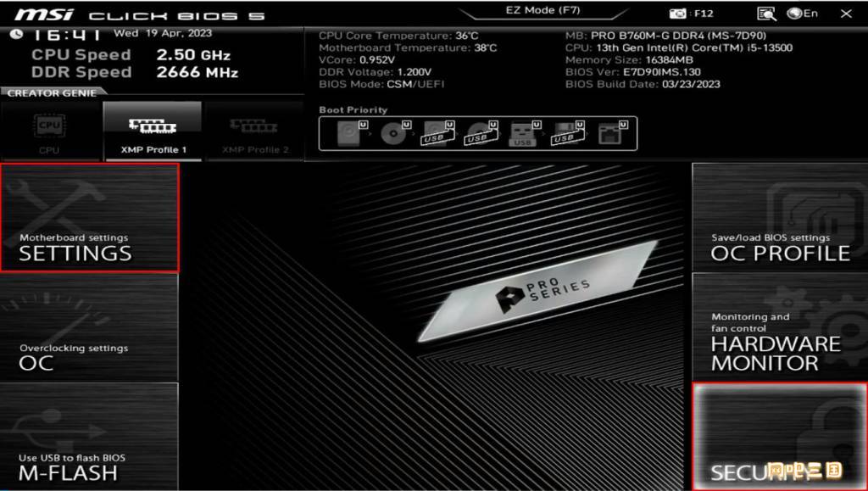Click the BIOS Build Date 03/23/2023 line
The height and width of the screenshot is (491, 868).
click(x=643, y=84)
